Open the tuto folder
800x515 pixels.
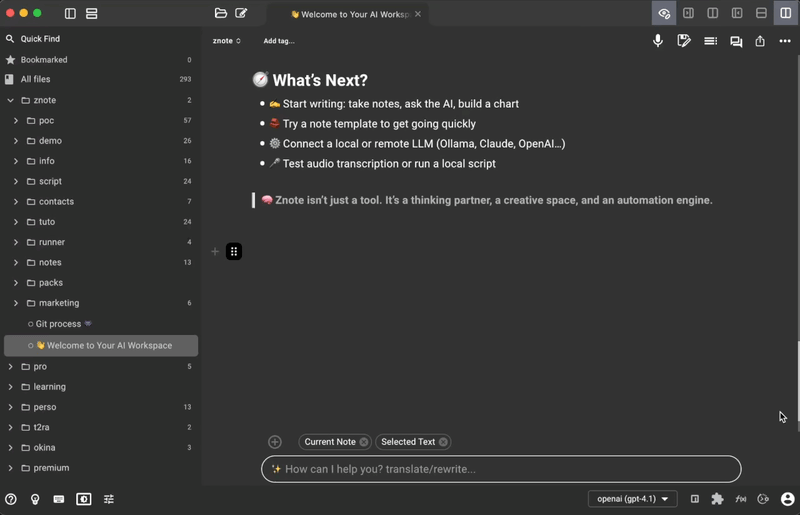pyautogui.click(x=101, y=222)
